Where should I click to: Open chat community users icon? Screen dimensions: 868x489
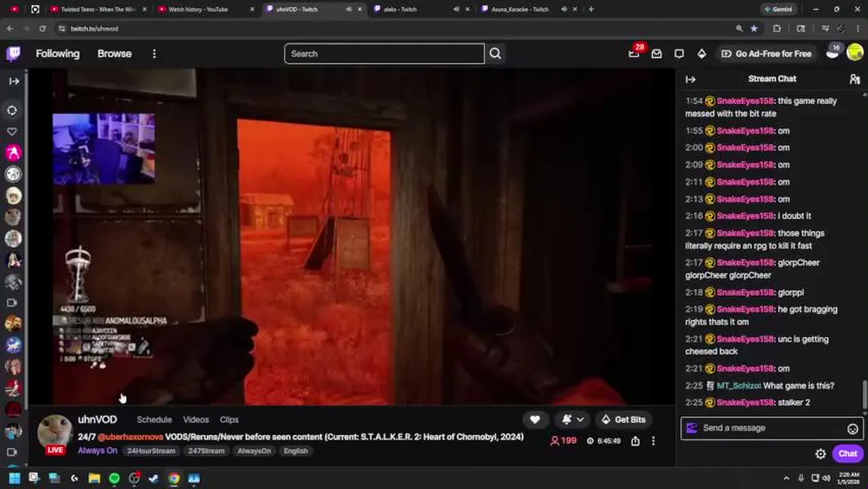854,79
